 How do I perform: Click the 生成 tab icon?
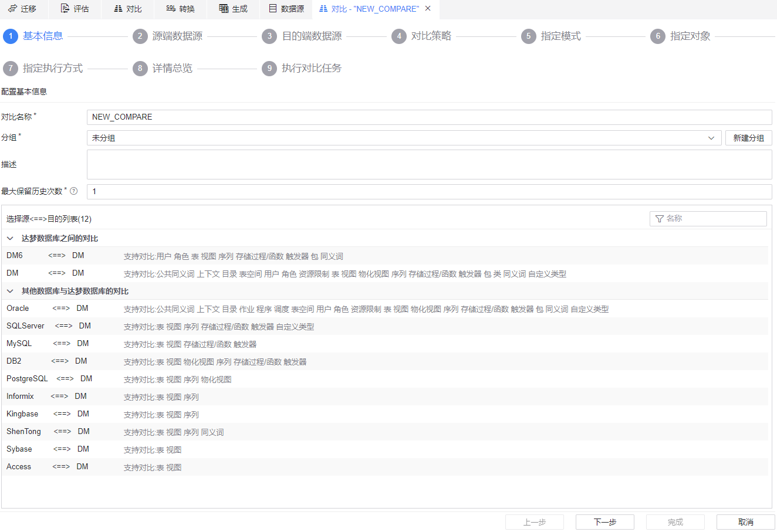coord(224,9)
